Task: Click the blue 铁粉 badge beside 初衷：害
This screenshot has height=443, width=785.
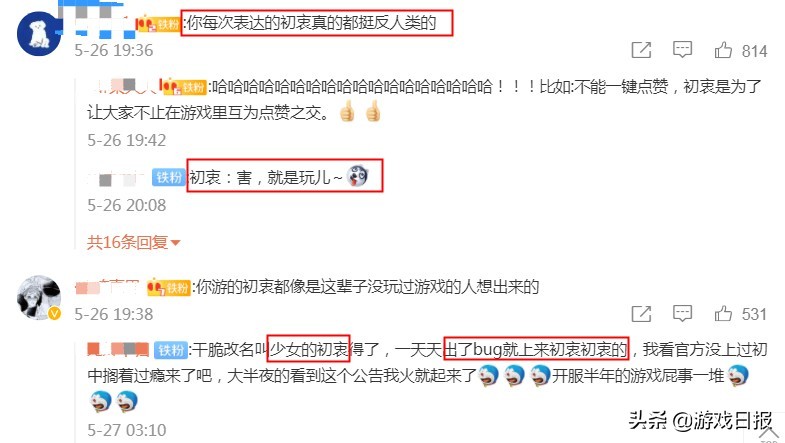Action: 169,177
